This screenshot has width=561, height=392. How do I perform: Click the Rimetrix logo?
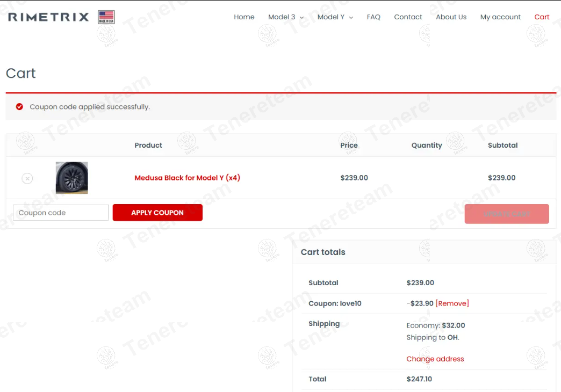click(x=48, y=17)
